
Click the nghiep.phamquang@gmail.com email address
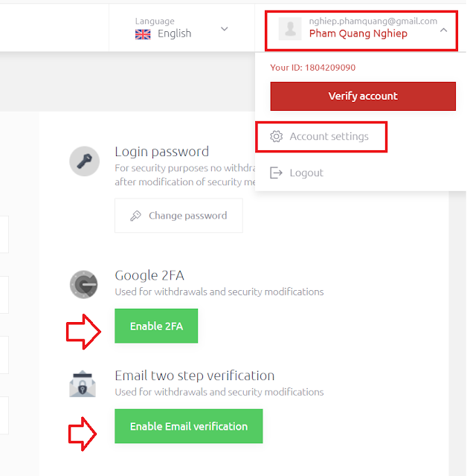point(373,21)
